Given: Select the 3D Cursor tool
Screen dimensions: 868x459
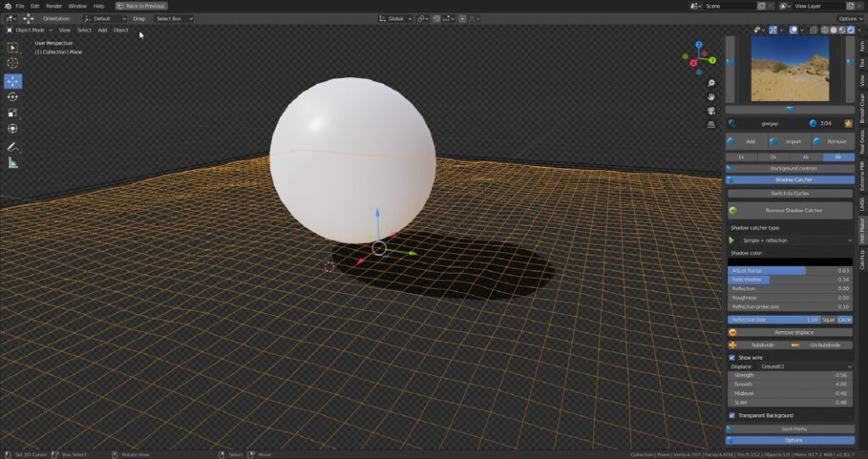Looking at the screenshot, I should 12,64.
